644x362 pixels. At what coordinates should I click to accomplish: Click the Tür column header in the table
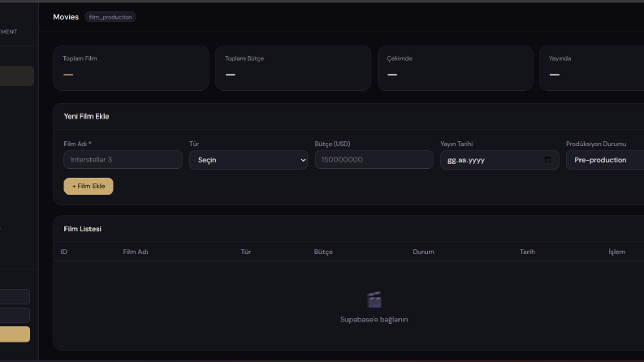tap(245, 252)
